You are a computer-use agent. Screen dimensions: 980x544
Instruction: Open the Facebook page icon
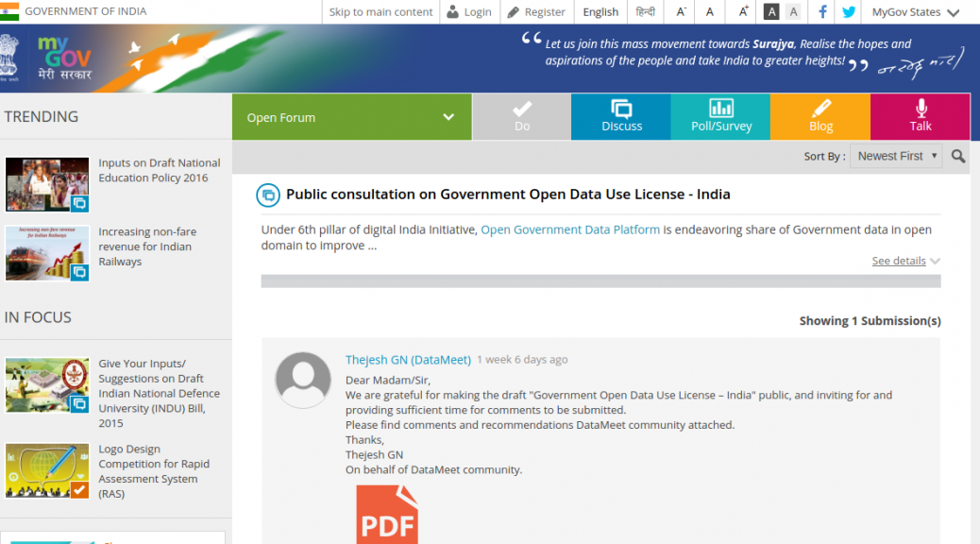point(822,12)
